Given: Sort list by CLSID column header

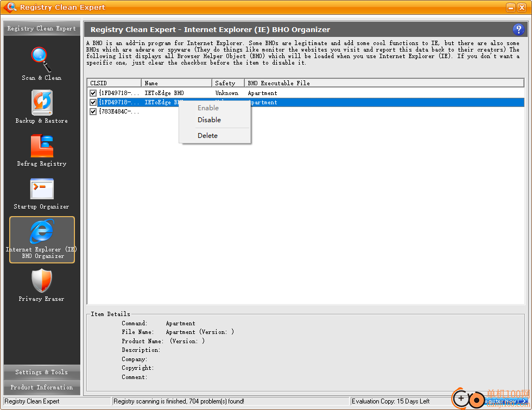Looking at the screenshot, I should pos(114,83).
